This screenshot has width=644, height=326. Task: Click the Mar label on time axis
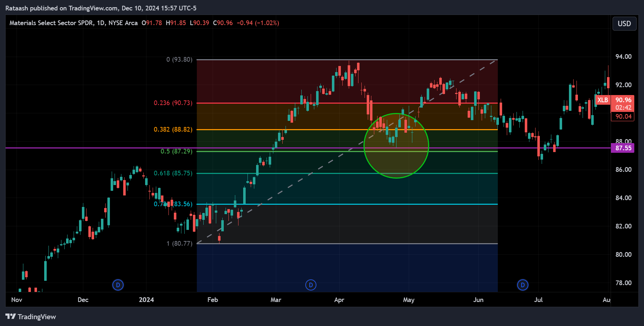point(276,300)
